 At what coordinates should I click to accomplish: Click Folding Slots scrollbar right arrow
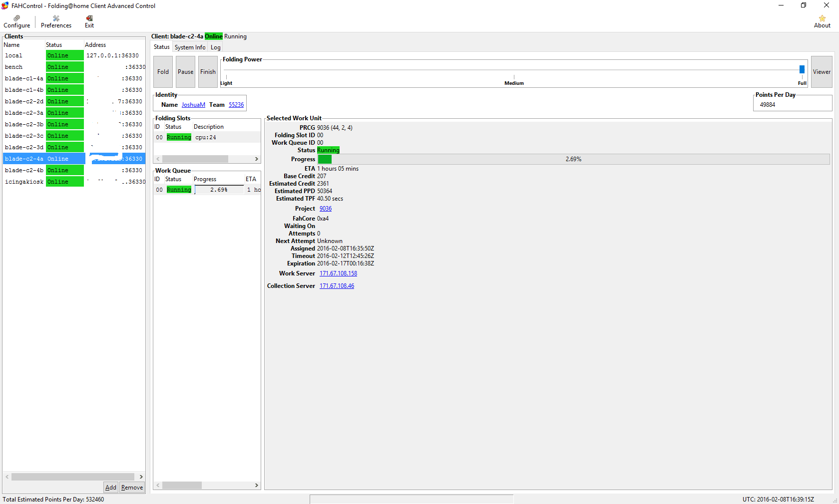(x=257, y=159)
